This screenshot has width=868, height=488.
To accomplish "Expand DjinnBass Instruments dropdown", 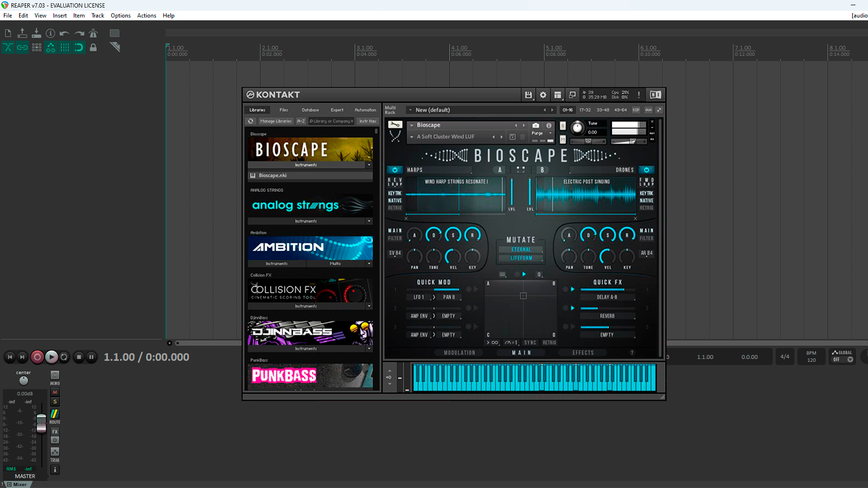I will pos(369,348).
